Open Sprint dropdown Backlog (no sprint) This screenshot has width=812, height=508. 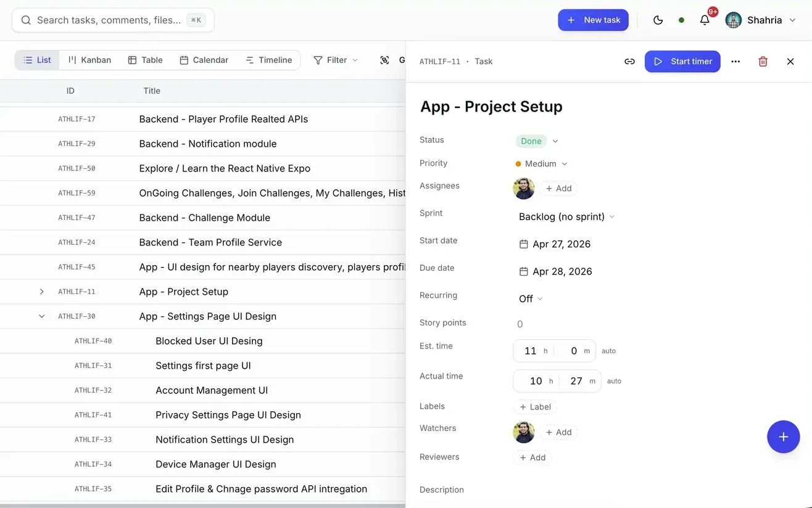tap(566, 217)
